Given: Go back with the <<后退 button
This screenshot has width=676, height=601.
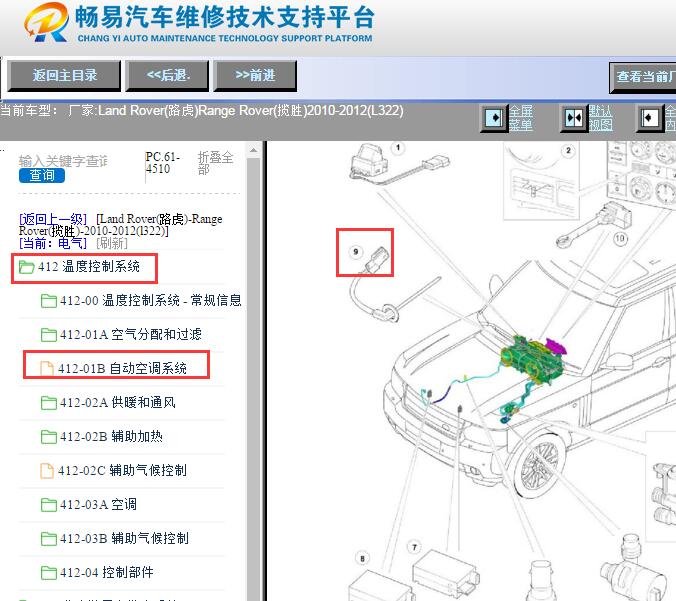Looking at the screenshot, I should pos(167,76).
